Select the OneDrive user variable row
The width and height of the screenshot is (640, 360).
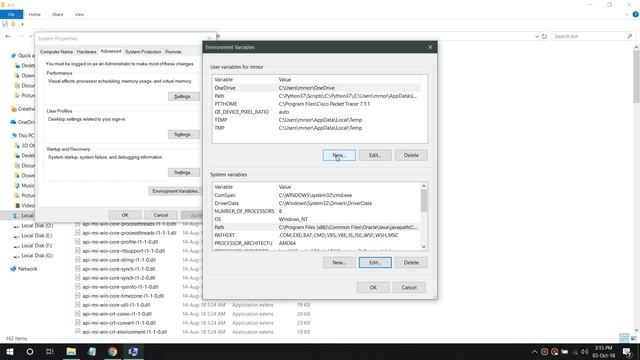point(316,88)
